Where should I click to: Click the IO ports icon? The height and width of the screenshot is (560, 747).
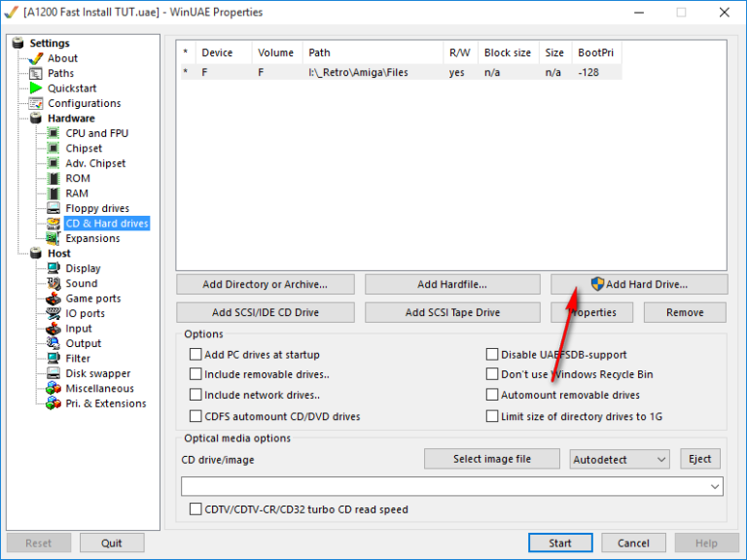click(53, 313)
